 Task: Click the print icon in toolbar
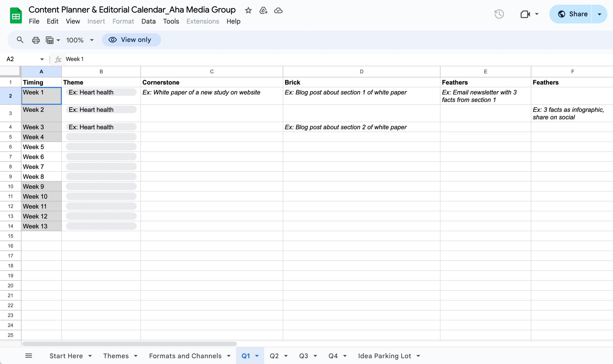36,39
